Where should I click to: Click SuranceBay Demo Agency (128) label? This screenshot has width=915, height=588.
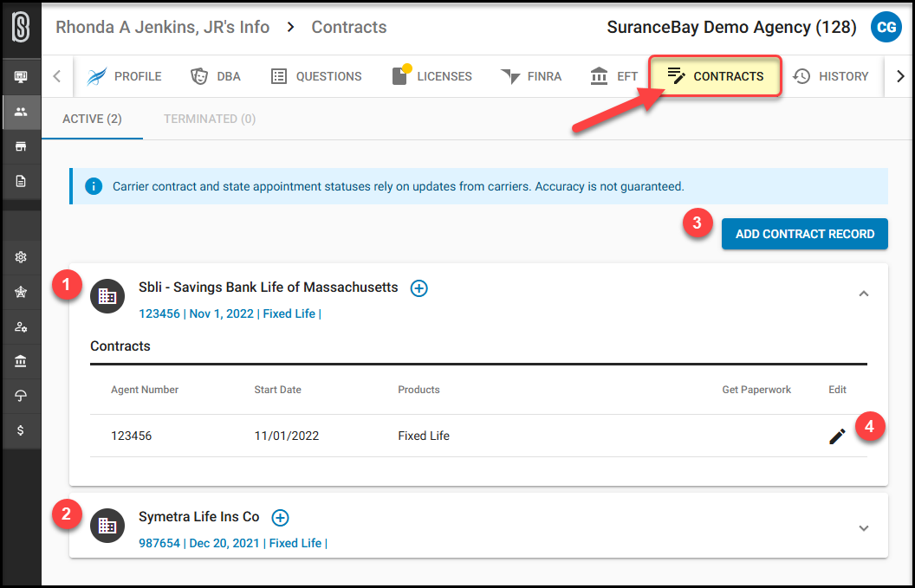pos(732,28)
